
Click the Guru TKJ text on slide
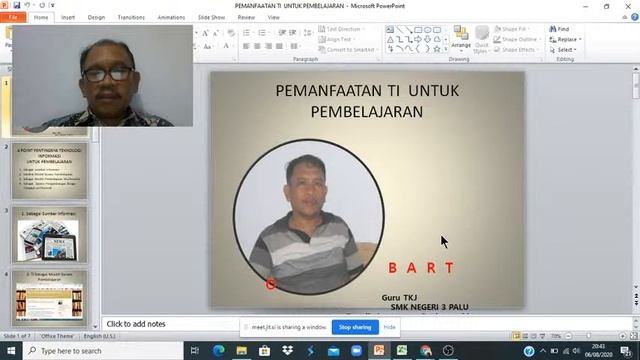click(x=399, y=298)
